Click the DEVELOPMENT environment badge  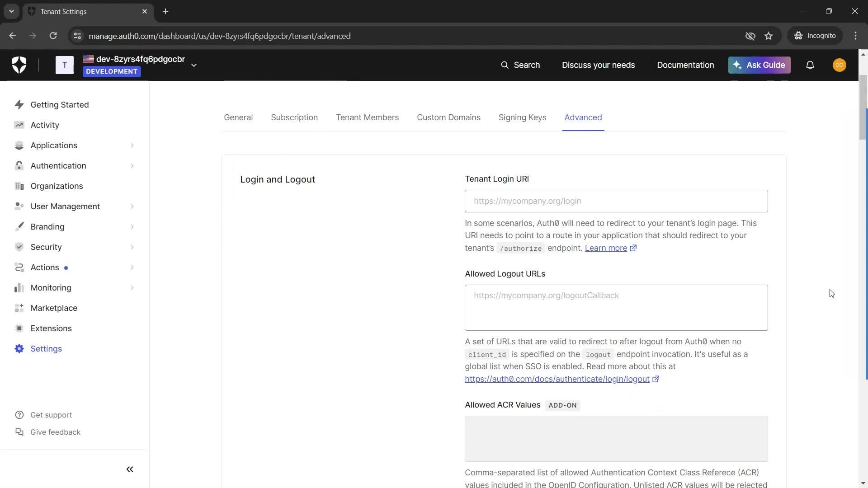point(112,71)
